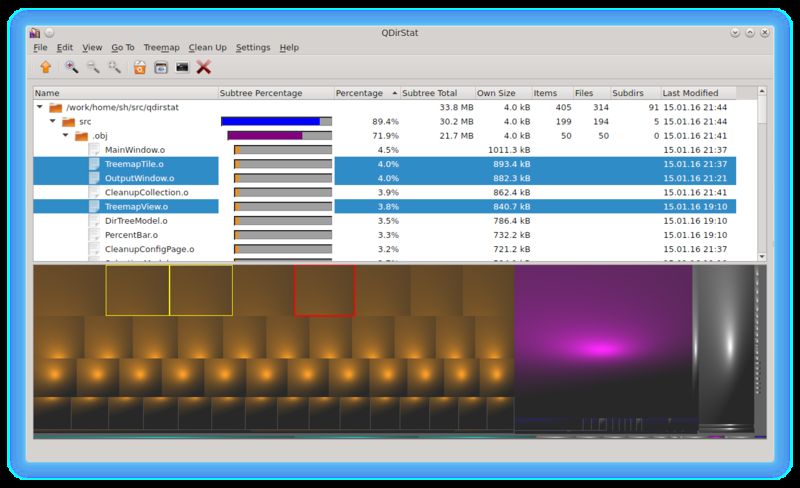Select the OutputWindow.o row
800x488 pixels.
[x=385, y=178]
